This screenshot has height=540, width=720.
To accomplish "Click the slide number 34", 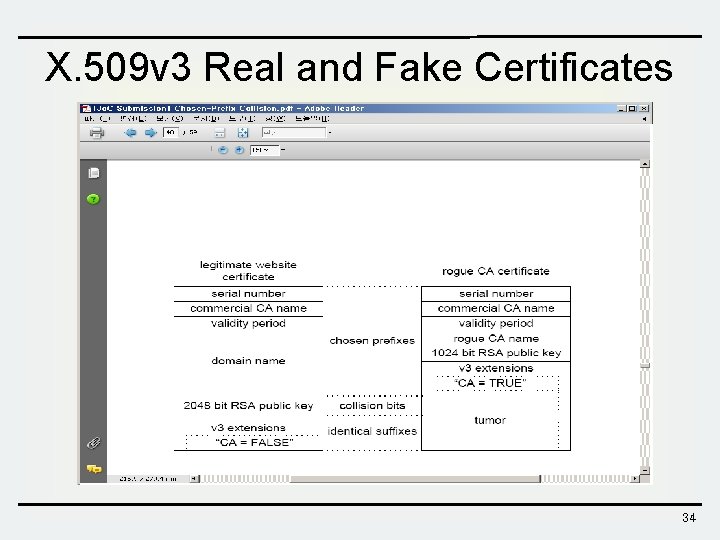I will pos(689,518).
